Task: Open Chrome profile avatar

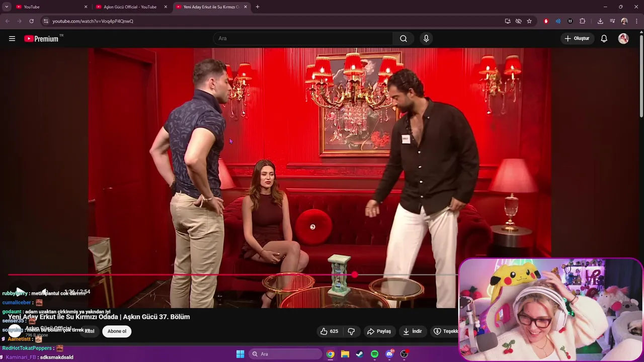Action: click(624, 21)
